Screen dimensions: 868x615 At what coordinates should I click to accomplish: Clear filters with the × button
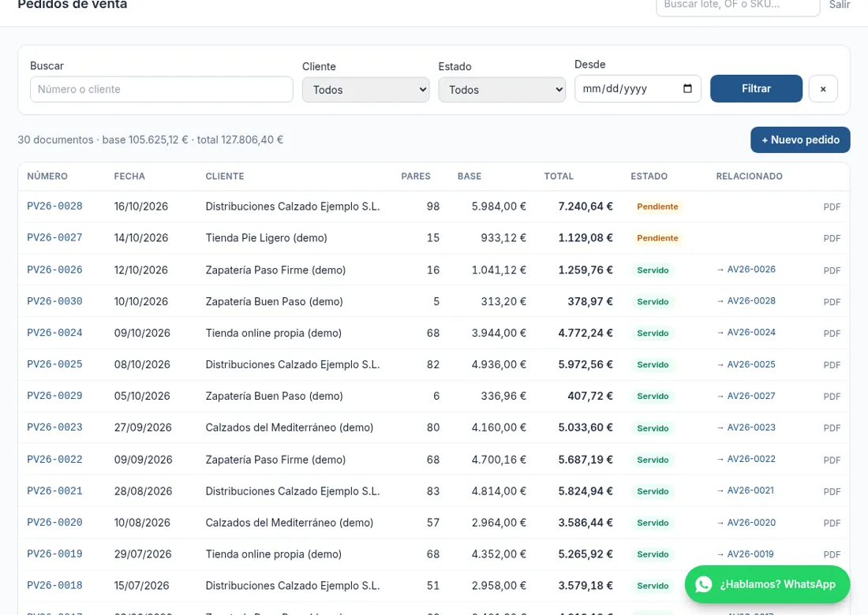[822, 88]
